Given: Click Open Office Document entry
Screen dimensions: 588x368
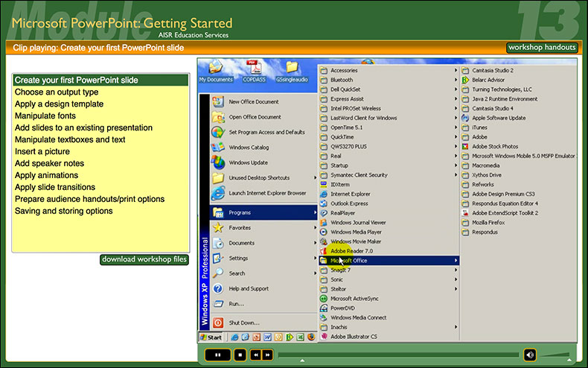Looking at the screenshot, I should click(x=263, y=117).
